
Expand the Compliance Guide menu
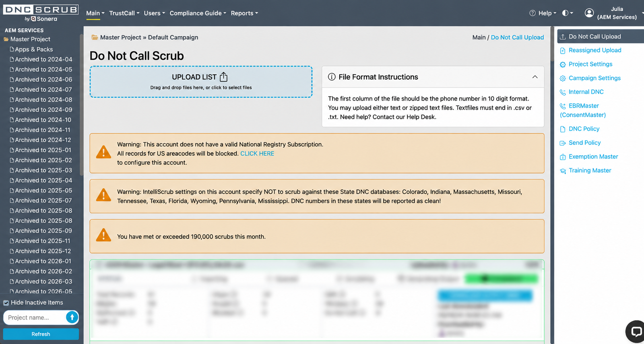coord(198,13)
